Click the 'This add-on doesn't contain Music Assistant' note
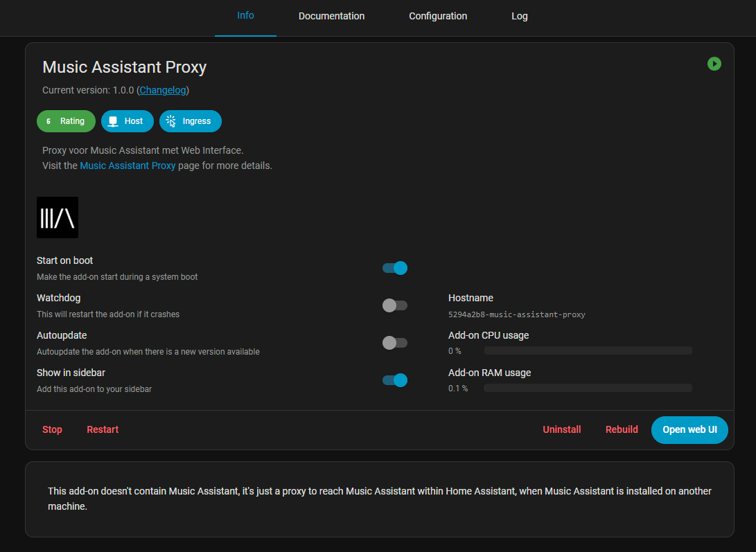Viewport: 756px width, 552px height. [x=380, y=499]
